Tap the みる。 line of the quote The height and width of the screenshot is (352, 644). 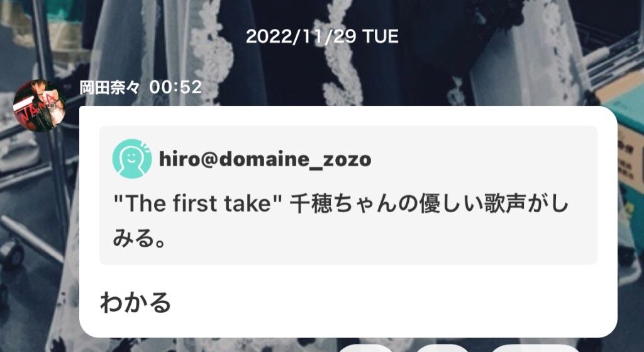(x=139, y=237)
